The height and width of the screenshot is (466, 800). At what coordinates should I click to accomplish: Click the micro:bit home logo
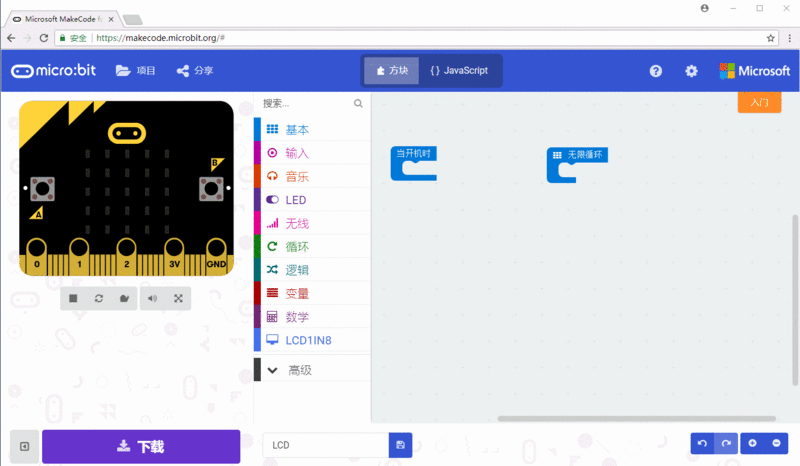point(54,70)
